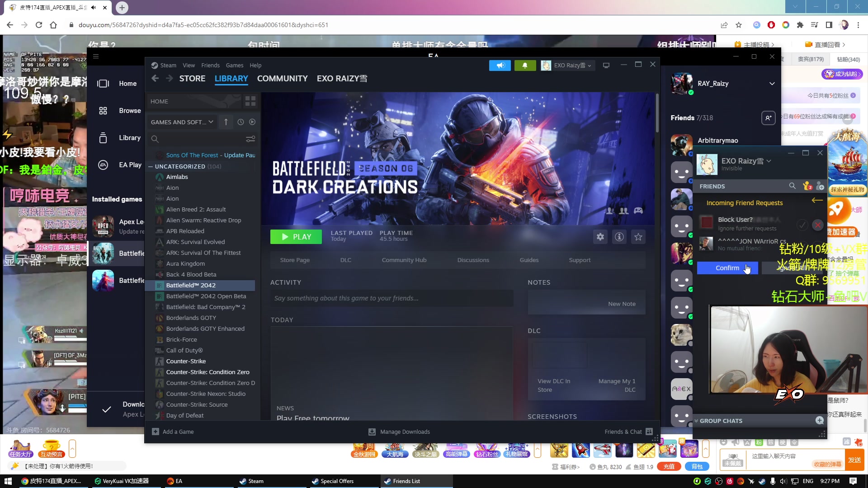Switch to the Community tab
The height and width of the screenshot is (488, 868).
click(x=282, y=79)
